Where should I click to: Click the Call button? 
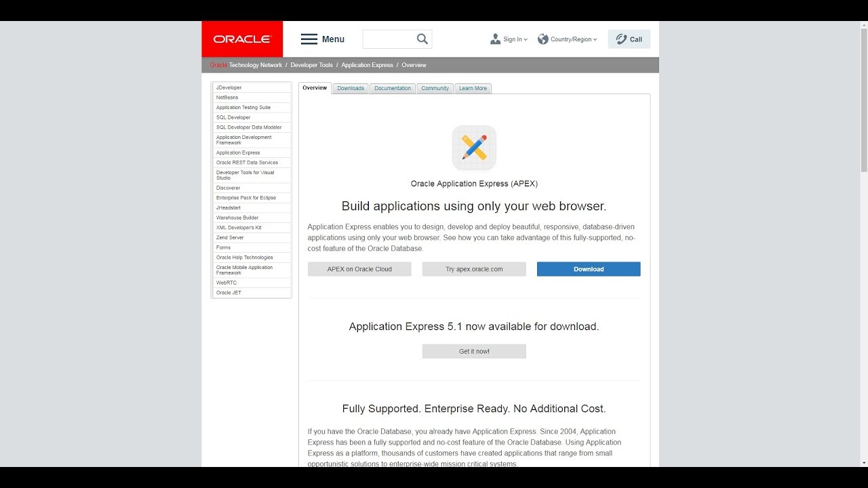pos(629,39)
